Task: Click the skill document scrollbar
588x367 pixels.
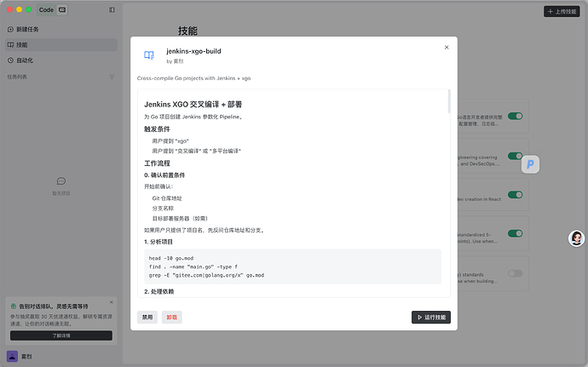Action: pos(449,101)
